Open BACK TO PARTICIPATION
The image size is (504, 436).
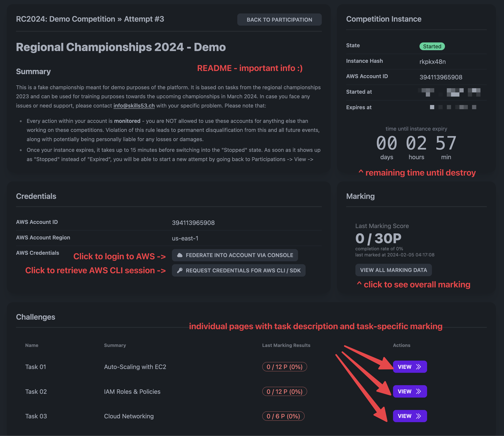pos(279,20)
